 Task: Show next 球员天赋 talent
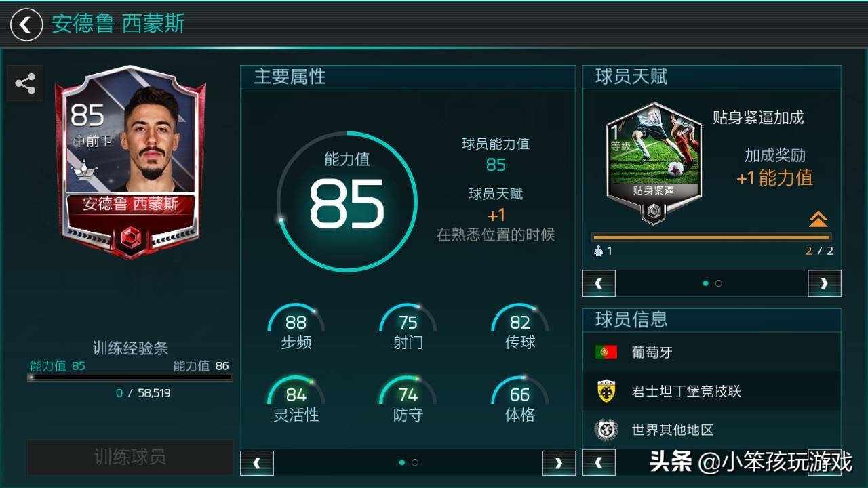coord(825,283)
